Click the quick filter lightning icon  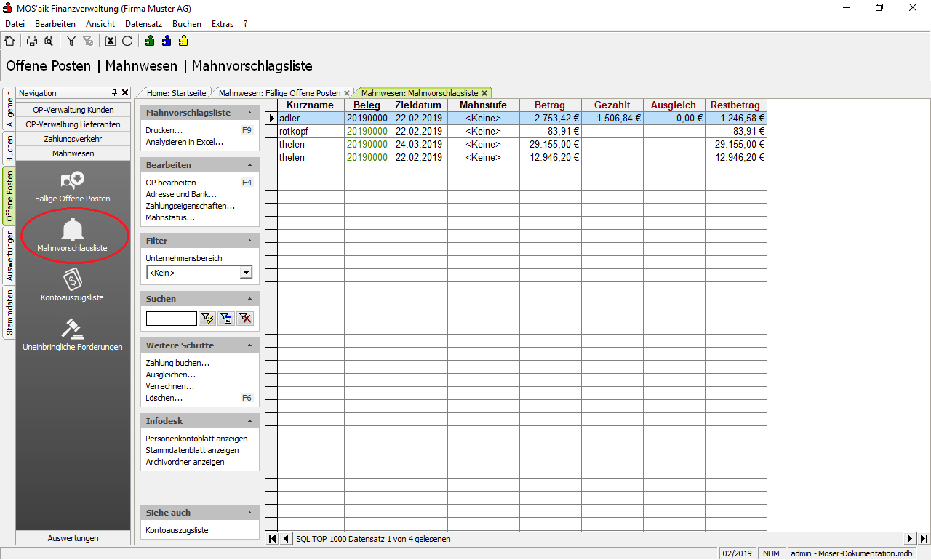tap(208, 319)
